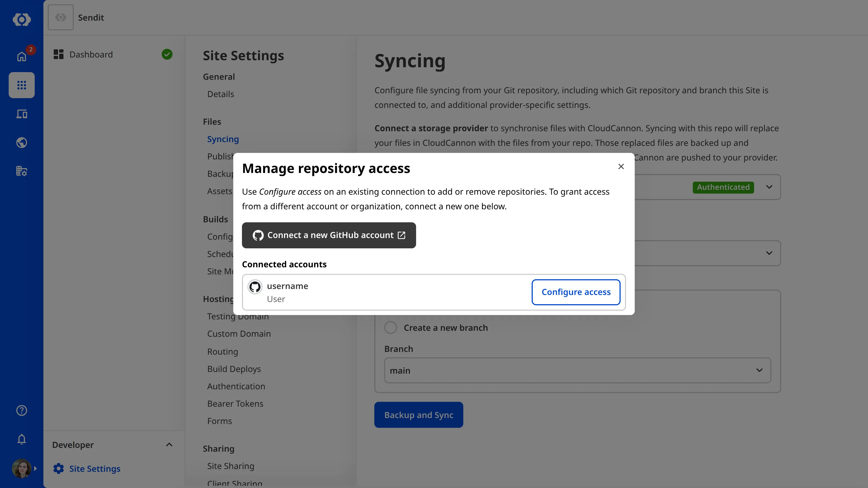Click the GitHub icon beside username
The width and height of the screenshot is (868, 488).
(255, 287)
